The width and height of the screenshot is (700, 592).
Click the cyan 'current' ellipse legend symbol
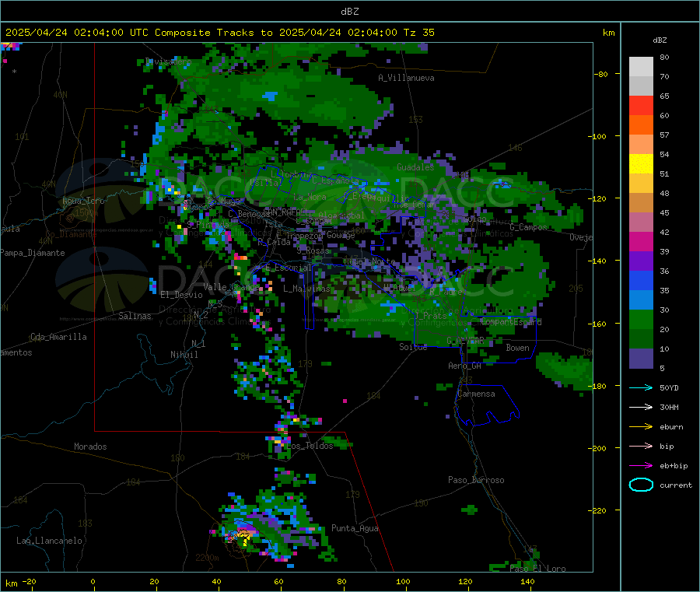tap(641, 485)
